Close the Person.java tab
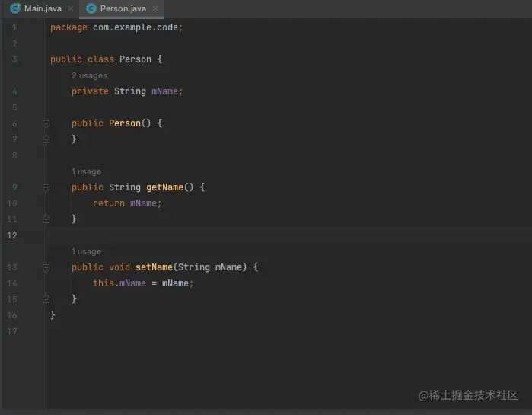This screenshot has height=415, width=532. tap(155, 9)
